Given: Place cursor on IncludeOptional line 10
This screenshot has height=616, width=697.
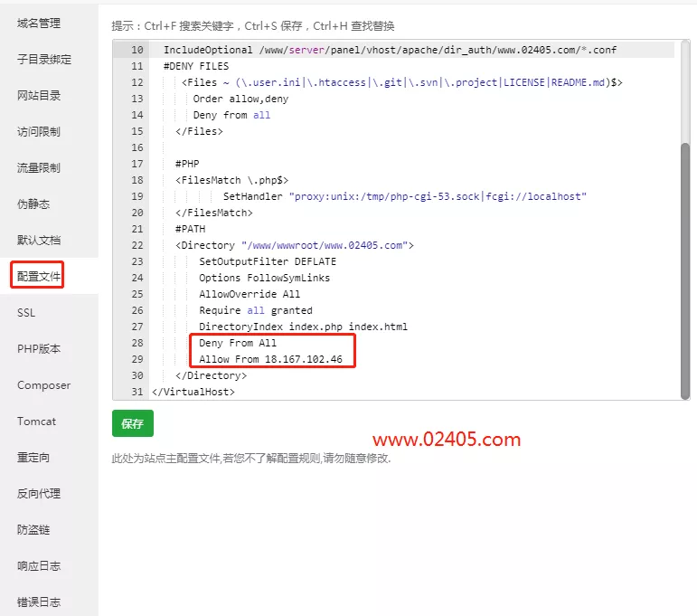Looking at the screenshot, I should click(x=390, y=50).
